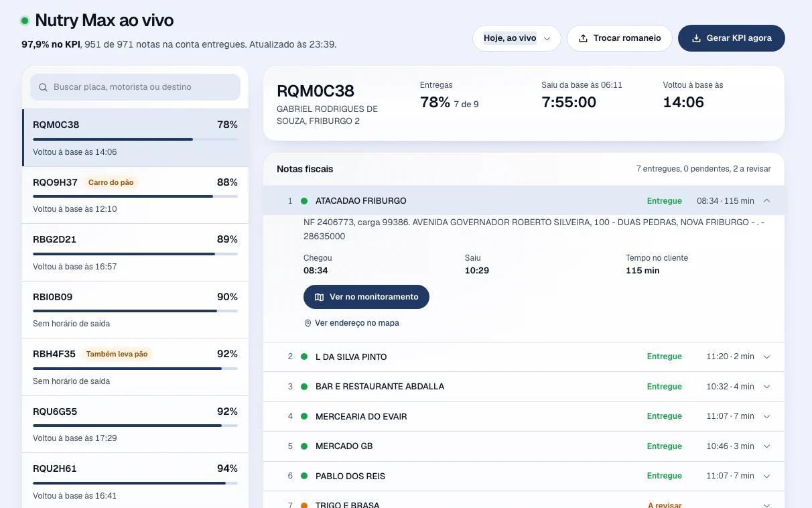The width and height of the screenshot is (812, 508).
Task: Click the "14:06" return time in the header
Action: click(x=683, y=102)
